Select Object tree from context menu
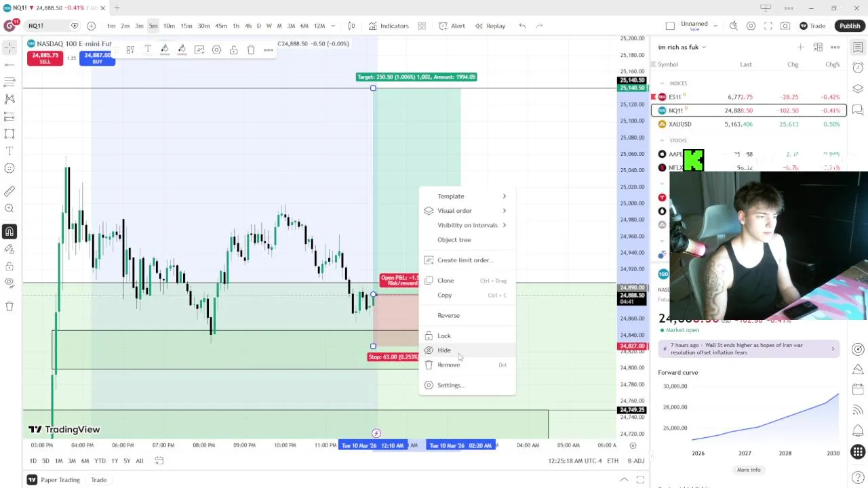Viewport: 868px width, 488px height. pyautogui.click(x=467, y=239)
